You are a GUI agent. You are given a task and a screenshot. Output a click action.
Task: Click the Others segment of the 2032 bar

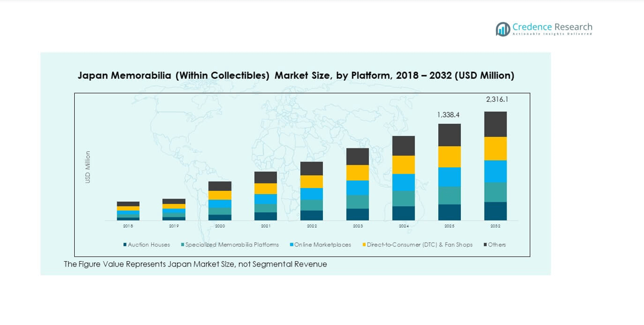[495, 124]
